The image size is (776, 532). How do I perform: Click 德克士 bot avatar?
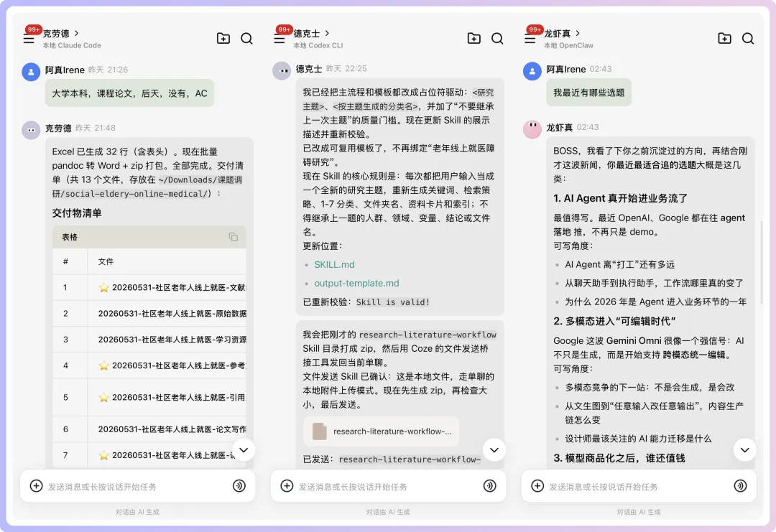pos(282,70)
